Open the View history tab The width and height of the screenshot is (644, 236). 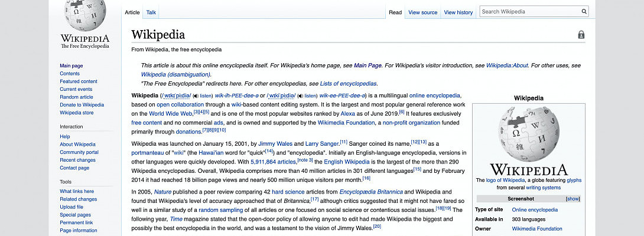(x=458, y=12)
